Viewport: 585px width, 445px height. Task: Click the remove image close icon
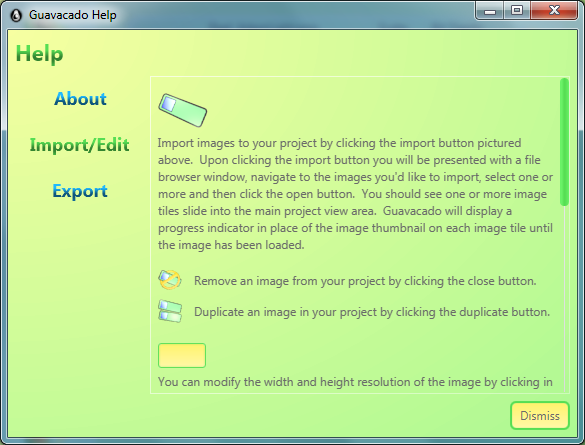170,280
